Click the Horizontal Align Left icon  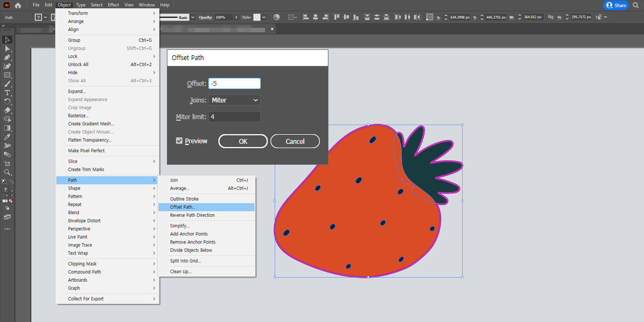tap(305, 17)
